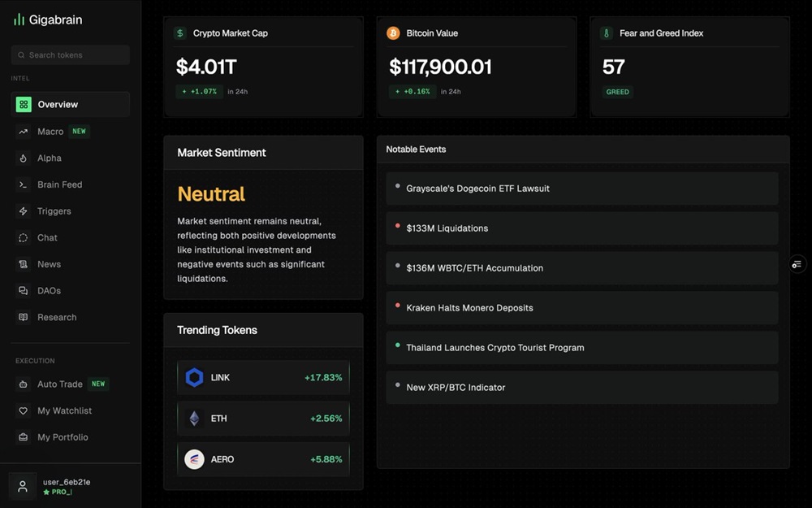This screenshot has height=508, width=812.
Task: Navigate to Alpha in the sidebar
Action: 50,158
